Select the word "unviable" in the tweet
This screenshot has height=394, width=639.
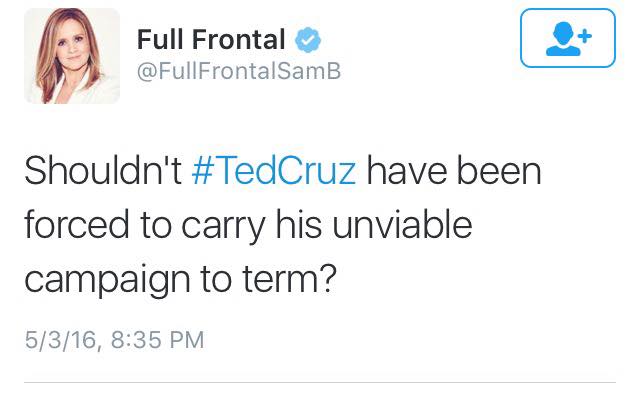(x=402, y=225)
